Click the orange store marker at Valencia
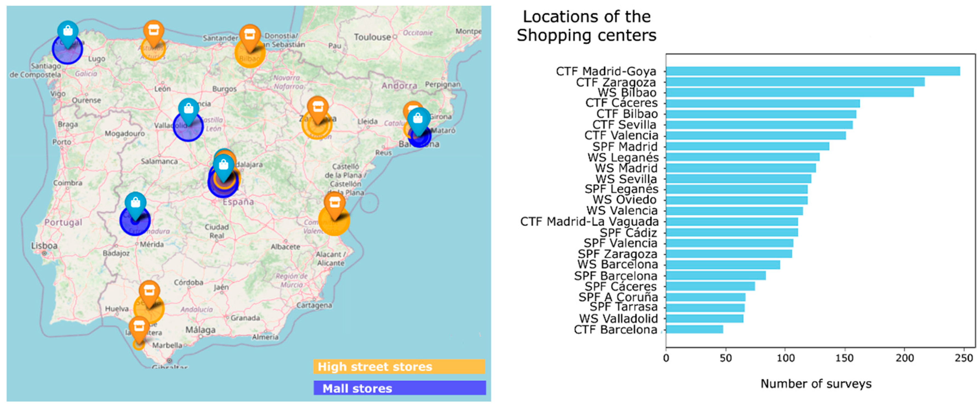 (x=335, y=206)
